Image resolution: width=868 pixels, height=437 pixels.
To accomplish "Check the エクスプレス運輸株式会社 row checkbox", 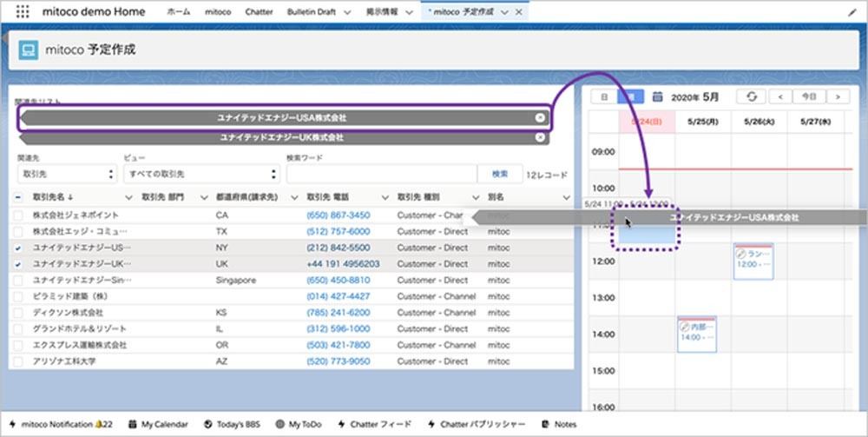I will pos(18,345).
